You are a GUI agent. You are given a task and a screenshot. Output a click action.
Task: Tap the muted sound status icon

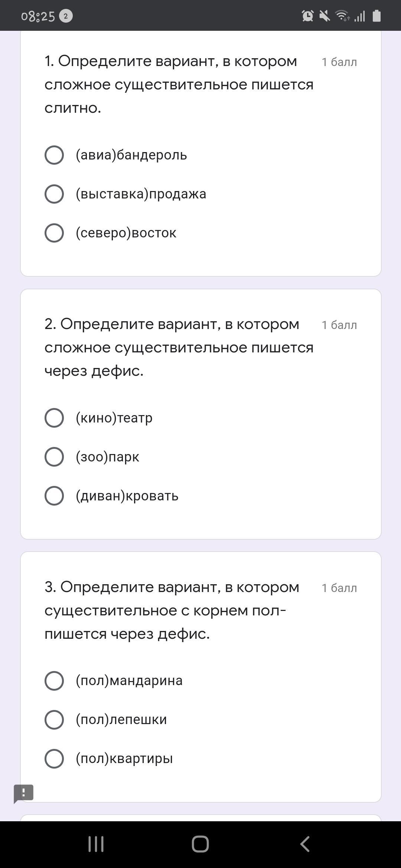[x=325, y=16]
